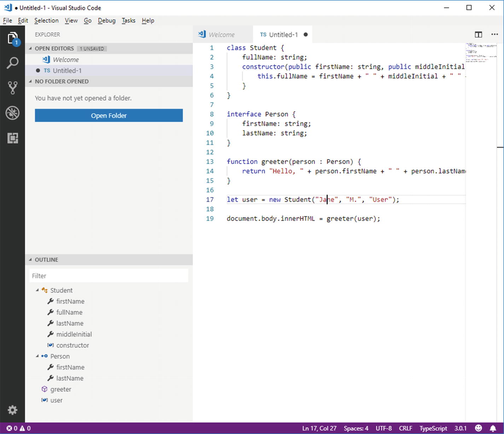This screenshot has height=434, width=504.
Task: Click the Split Editor icon
Action: pos(478,34)
